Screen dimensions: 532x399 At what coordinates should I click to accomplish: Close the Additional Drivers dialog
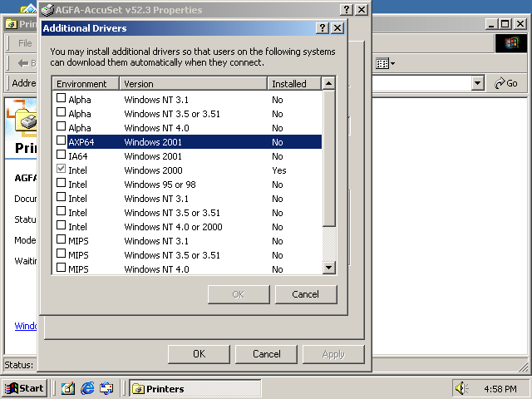pos(337,27)
